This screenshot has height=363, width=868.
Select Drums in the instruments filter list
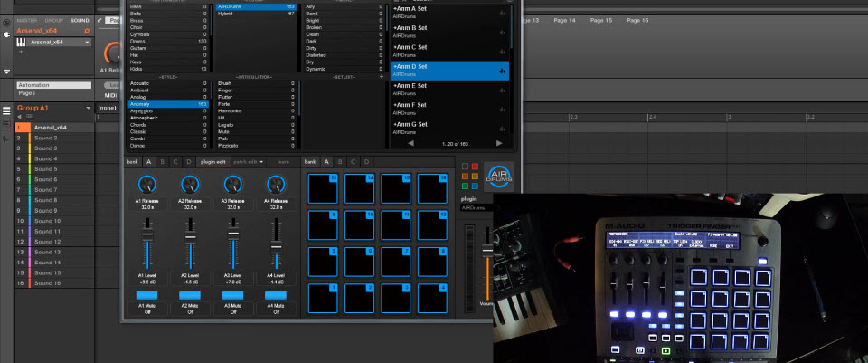168,42
